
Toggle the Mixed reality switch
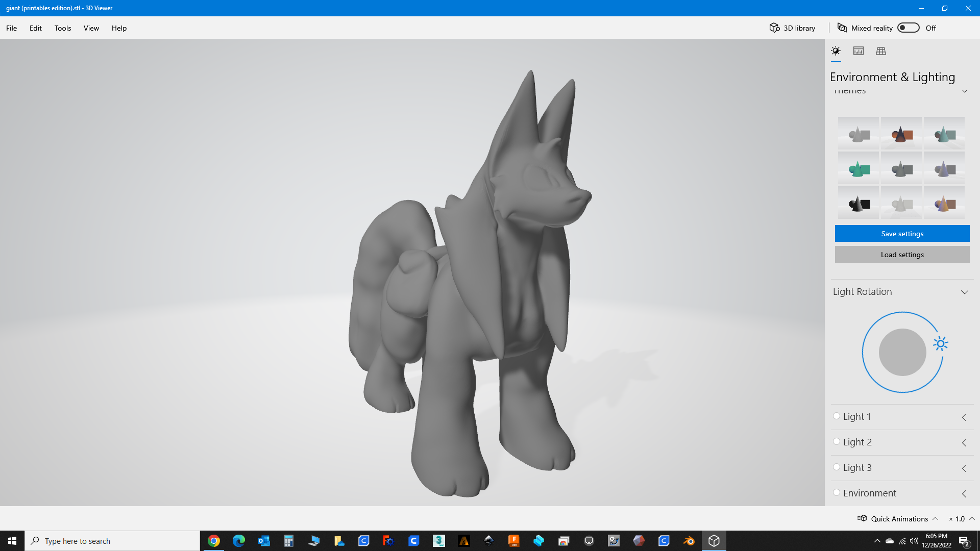(x=909, y=28)
